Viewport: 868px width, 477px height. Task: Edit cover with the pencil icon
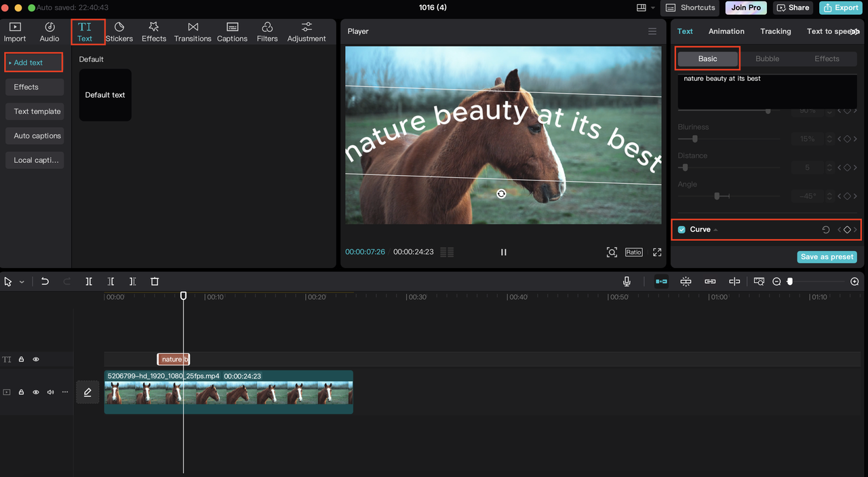(x=87, y=392)
